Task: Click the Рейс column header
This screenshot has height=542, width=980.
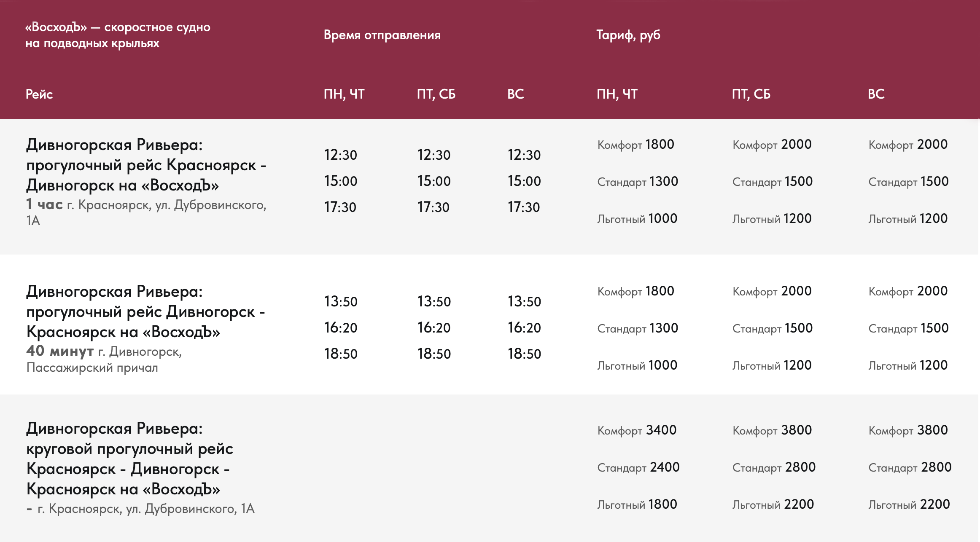Action: point(39,94)
